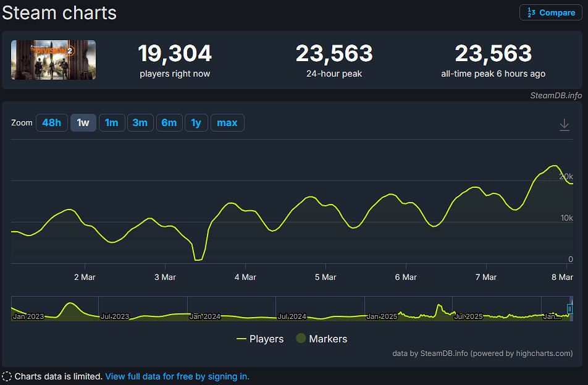Click the 19,304 players right now stat
The width and height of the screenshot is (588, 385).
175,54
